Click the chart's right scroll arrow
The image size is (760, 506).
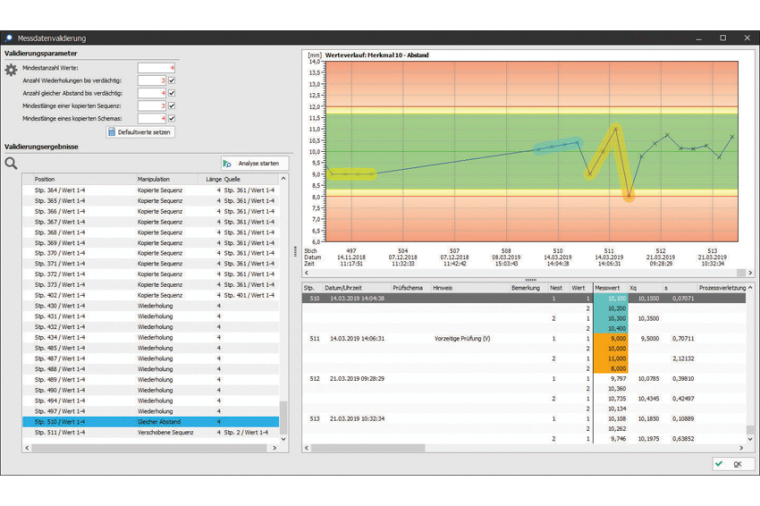(x=751, y=273)
